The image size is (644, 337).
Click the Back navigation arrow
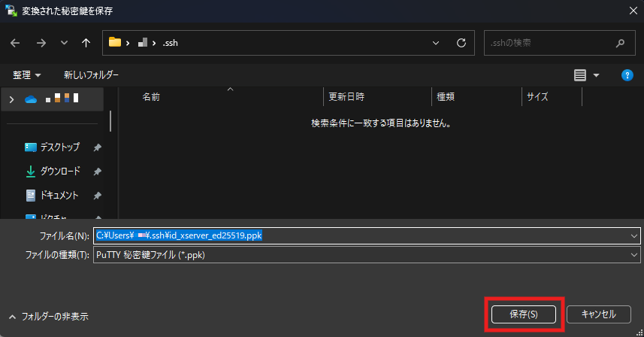[16, 43]
